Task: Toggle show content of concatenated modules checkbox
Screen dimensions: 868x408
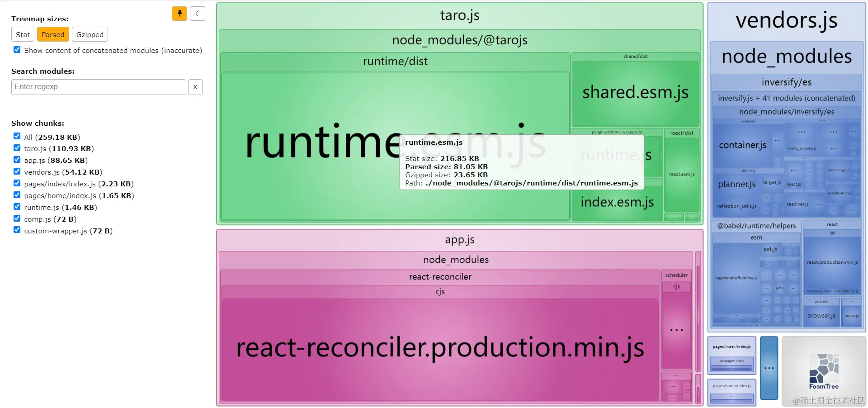Action: [17, 50]
